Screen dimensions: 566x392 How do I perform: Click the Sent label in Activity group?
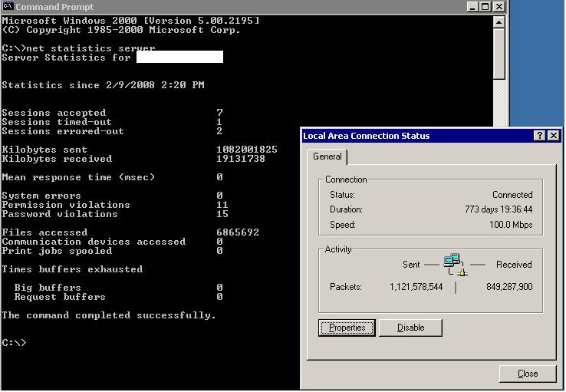click(x=411, y=265)
